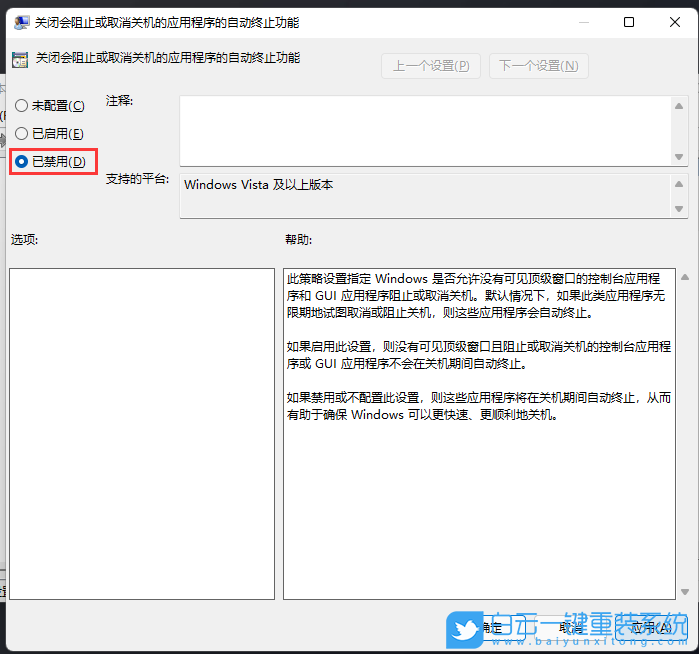
Task: Click the help panel scrollbar up arrow
Action: coord(685,277)
